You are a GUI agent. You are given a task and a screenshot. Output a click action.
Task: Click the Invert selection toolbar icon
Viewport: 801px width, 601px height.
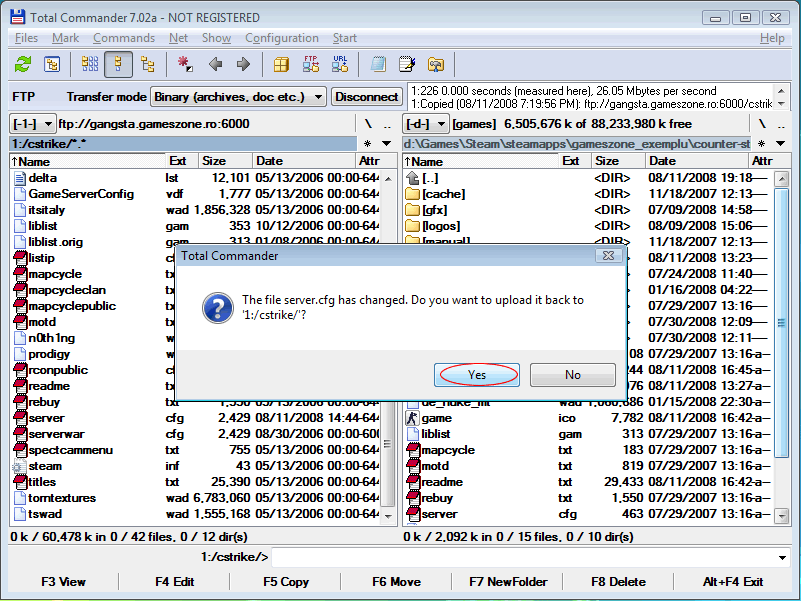point(184,65)
